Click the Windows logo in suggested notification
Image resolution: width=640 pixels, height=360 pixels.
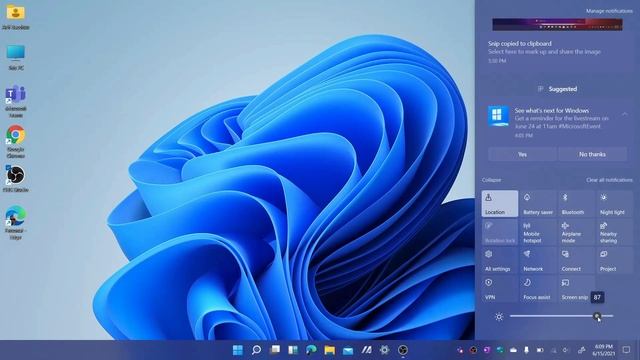[x=498, y=116]
